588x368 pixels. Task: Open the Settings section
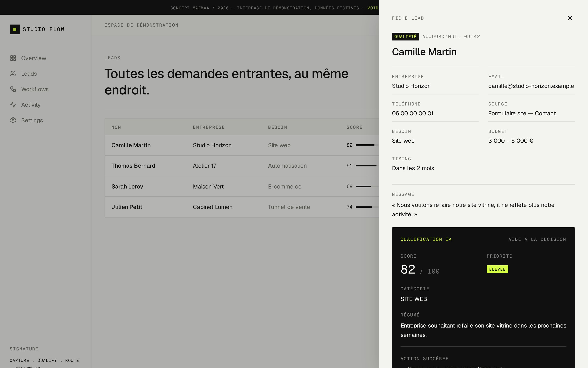pos(32,120)
